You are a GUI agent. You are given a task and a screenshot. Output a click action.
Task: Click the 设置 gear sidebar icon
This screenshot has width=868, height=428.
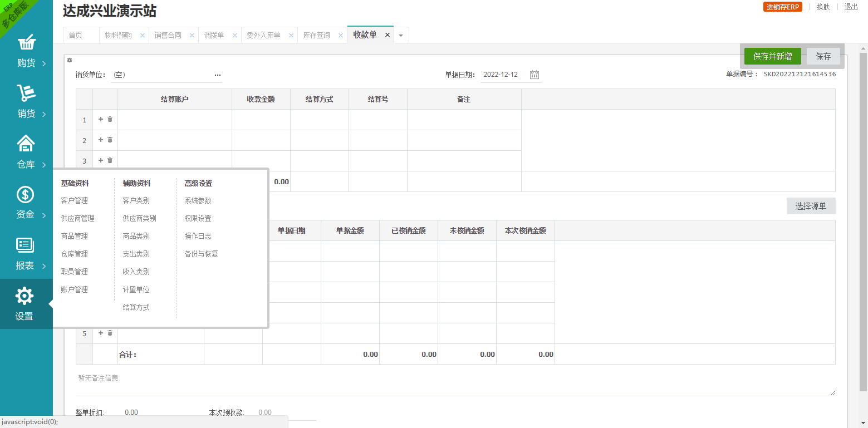pyautogui.click(x=24, y=296)
